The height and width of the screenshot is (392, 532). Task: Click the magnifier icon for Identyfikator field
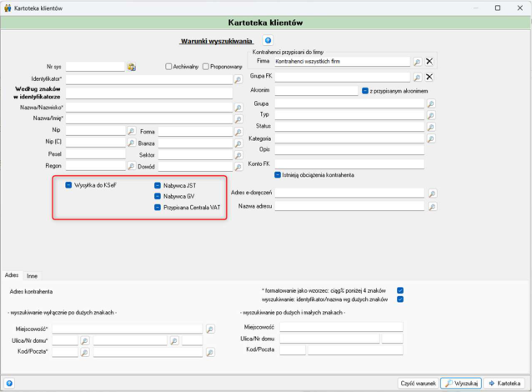[x=238, y=79]
